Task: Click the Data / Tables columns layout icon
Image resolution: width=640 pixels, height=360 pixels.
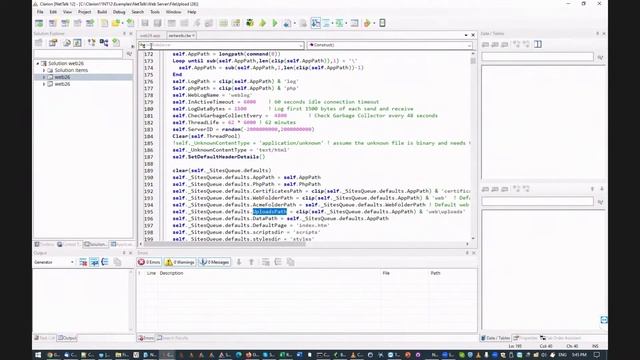Action: click(538, 44)
